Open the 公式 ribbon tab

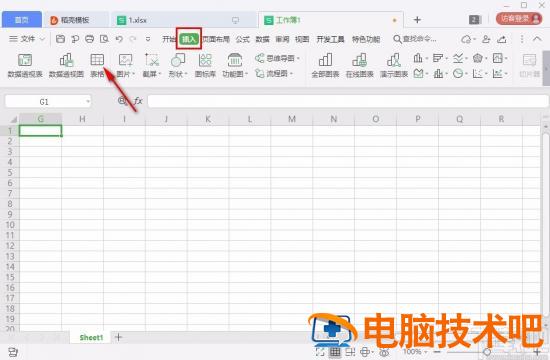242,39
